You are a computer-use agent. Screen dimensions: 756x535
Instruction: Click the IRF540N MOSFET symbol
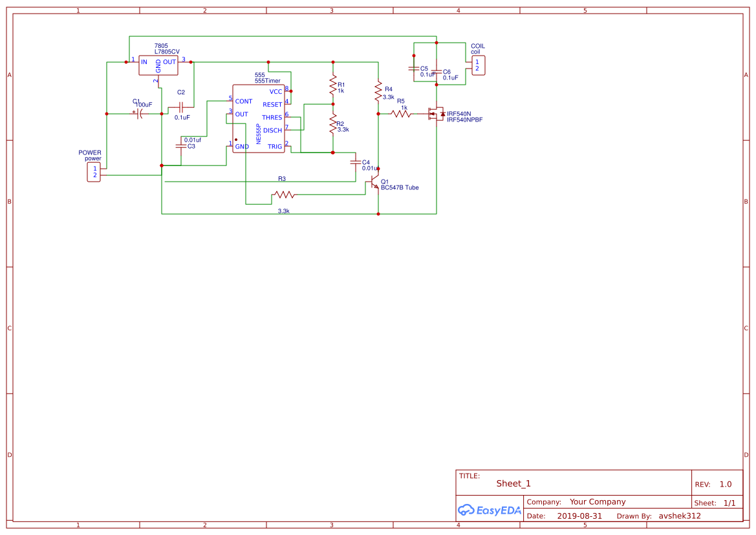click(x=436, y=114)
